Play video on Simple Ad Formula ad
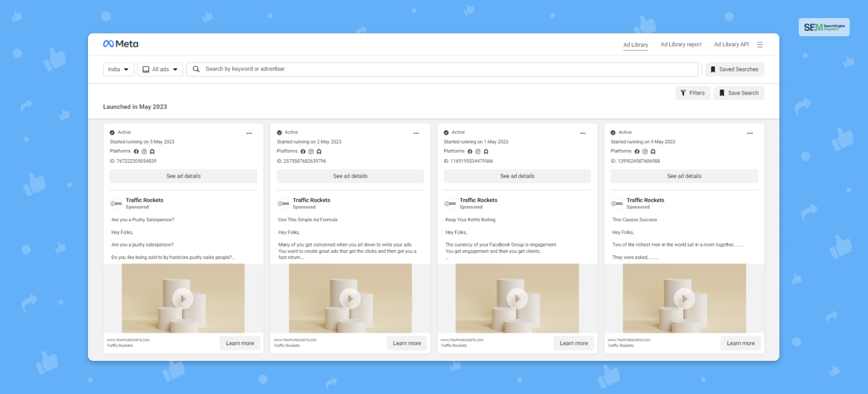The height and width of the screenshot is (394, 868). click(350, 298)
